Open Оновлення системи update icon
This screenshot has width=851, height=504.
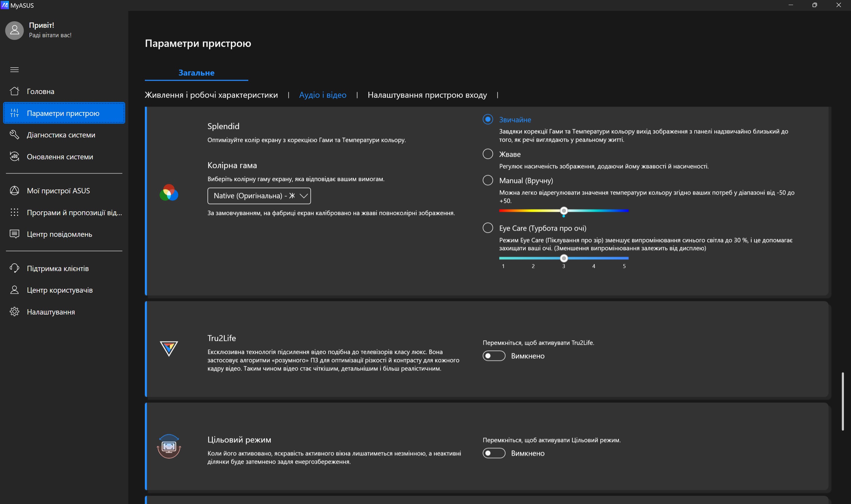pos(14,157)
